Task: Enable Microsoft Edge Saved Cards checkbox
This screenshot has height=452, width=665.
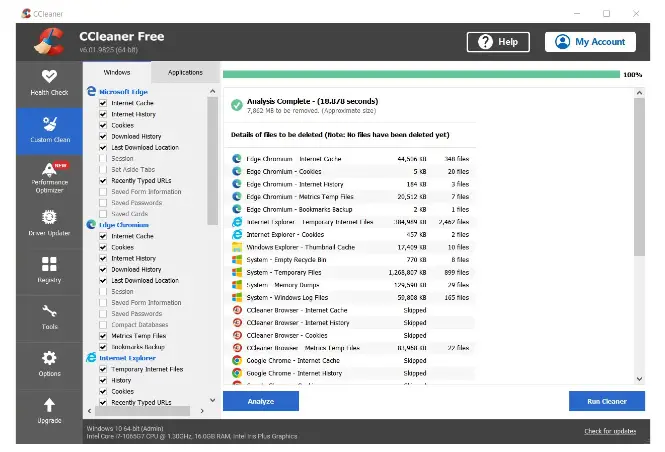Action: [x=103, y=214]
